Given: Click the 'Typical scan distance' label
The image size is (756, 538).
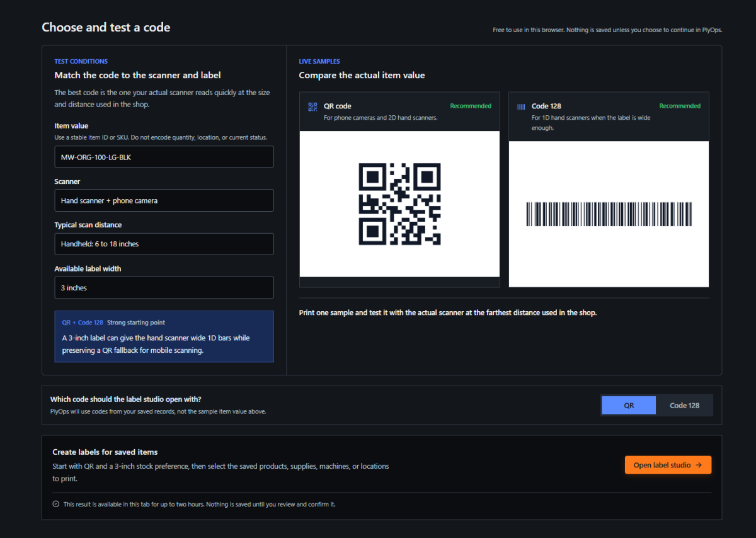Looking at the screenshot, I should [x=88, y=225].
